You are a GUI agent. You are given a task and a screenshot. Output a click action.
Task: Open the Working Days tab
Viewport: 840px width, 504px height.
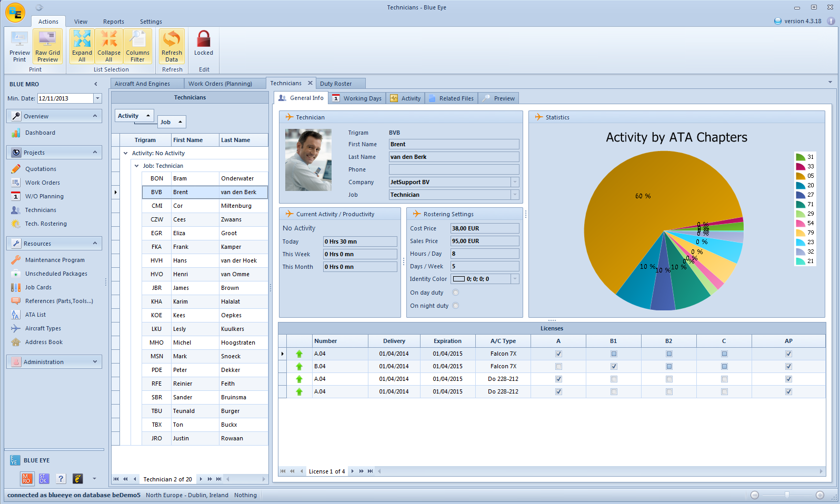tap(357, 98)
